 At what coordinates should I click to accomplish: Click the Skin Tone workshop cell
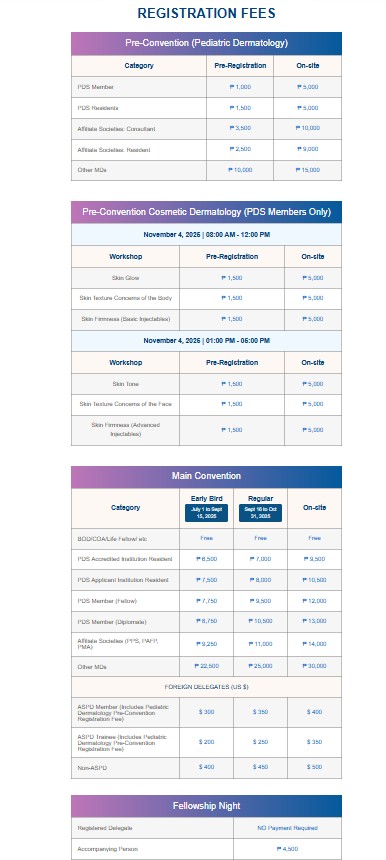[126, 384]
